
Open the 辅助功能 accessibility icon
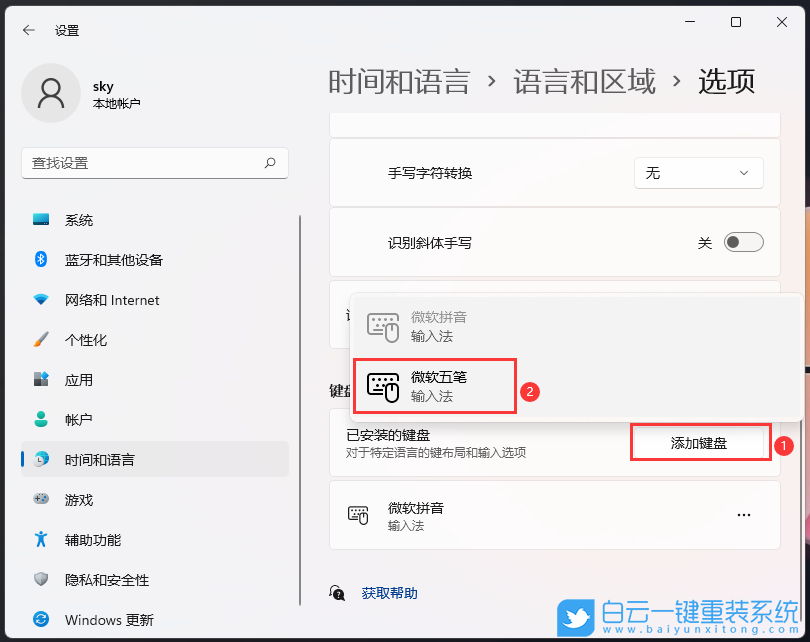[x=40, y=539]
